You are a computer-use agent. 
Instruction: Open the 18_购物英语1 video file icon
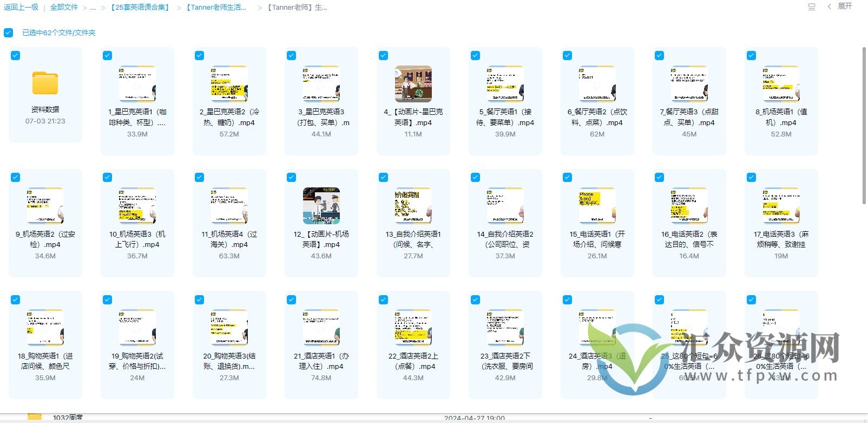point(45,328)
